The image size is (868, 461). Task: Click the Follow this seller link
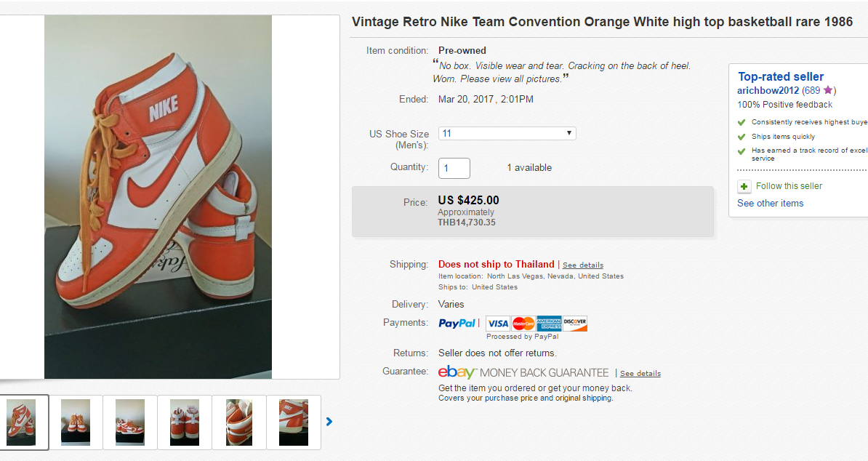pyautogui.click(x=789, y=186)
